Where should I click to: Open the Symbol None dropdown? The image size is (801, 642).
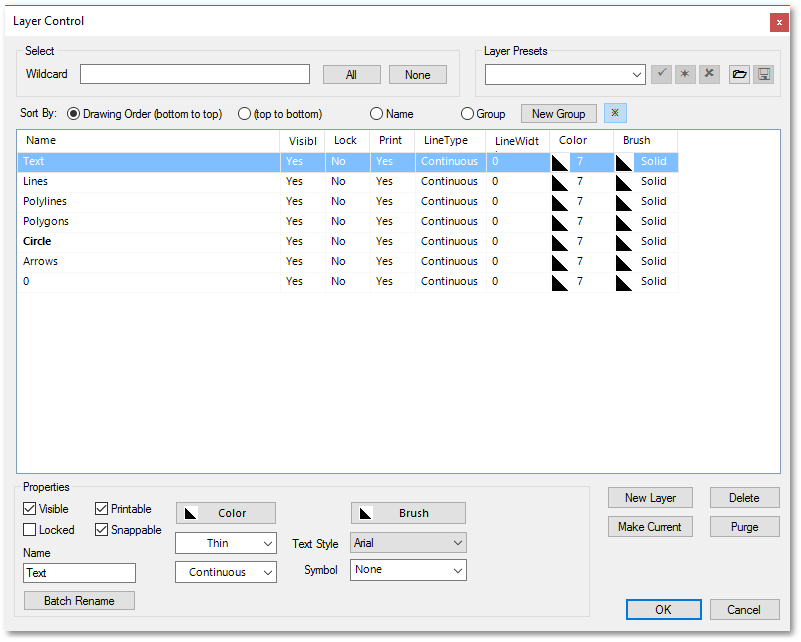tap(408, 570)
